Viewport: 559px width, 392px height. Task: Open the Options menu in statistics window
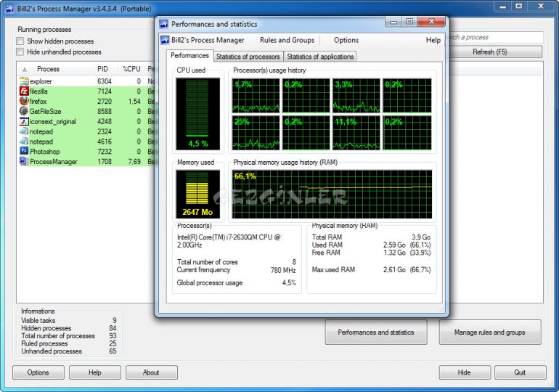coord(346,40)
